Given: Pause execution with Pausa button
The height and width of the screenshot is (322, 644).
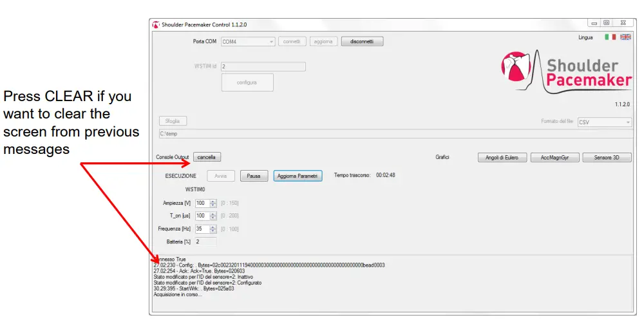Looking at the screenshot, I should coord(254,176).
